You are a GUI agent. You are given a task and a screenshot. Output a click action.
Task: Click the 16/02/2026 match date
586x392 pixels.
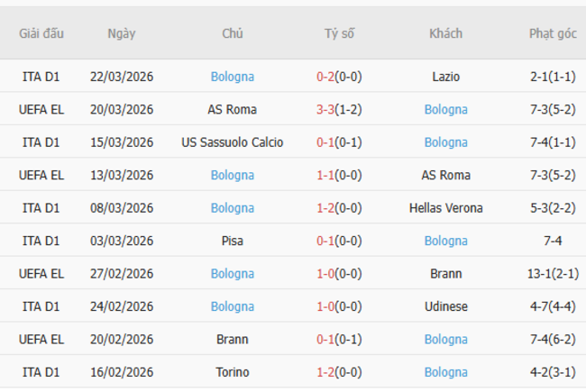121,372
